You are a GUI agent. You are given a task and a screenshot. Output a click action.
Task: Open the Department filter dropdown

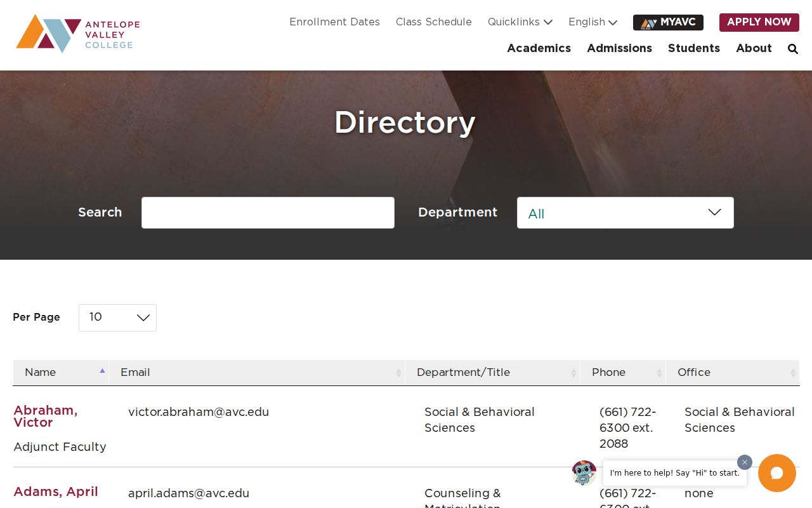click(x=625, y=213)
